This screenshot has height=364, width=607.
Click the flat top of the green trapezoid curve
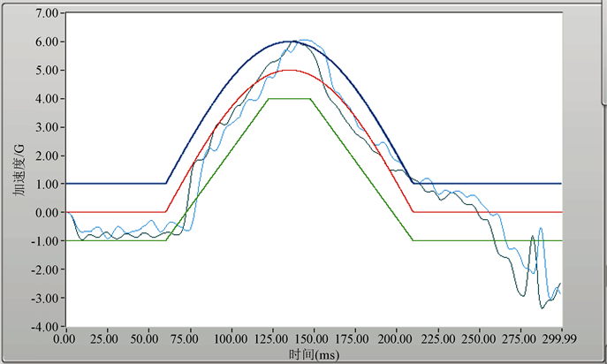coord(290,99)
